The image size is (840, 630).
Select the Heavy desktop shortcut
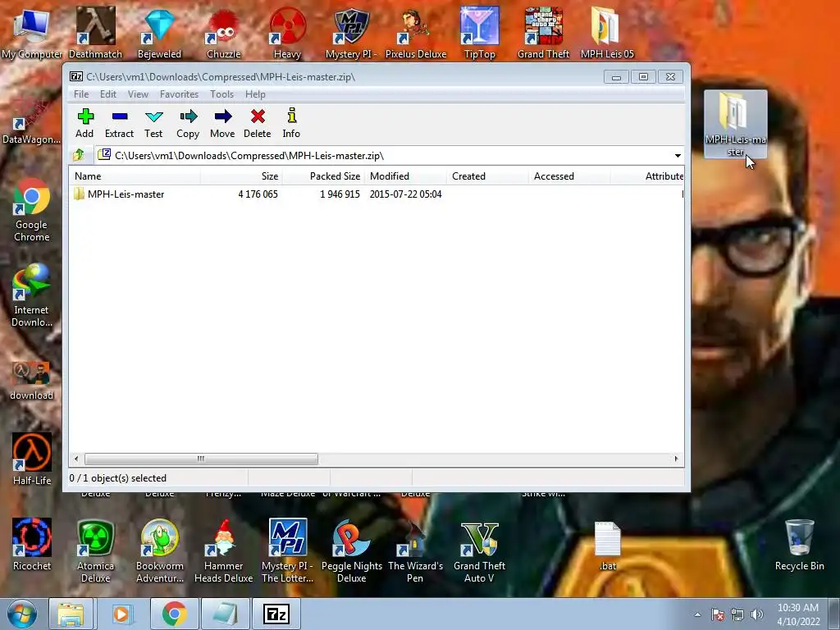point(287,33)
